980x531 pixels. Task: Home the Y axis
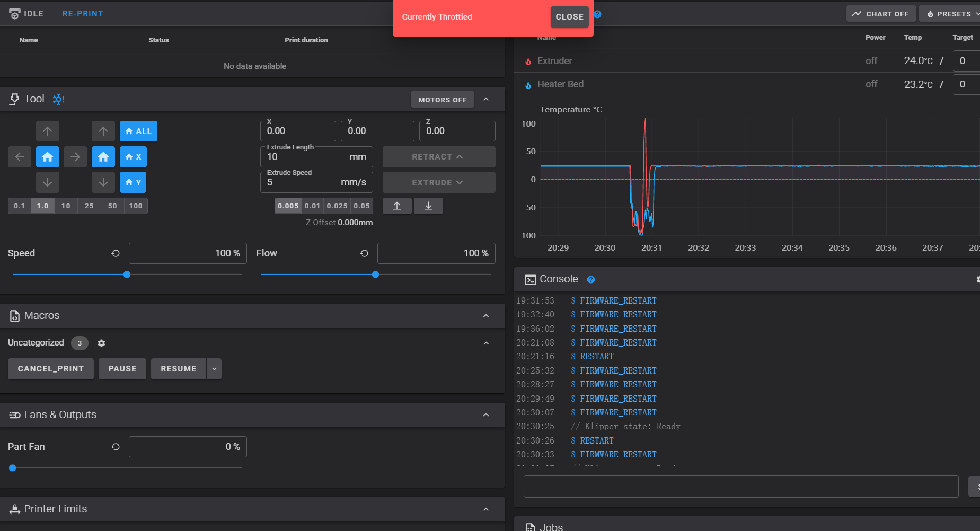[x=133, y=182]
